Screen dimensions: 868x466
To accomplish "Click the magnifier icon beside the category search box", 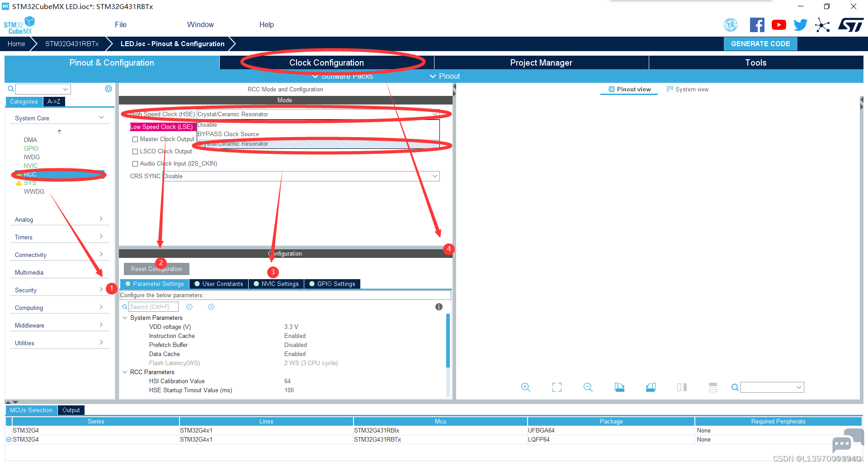I will (x=11, y=89).
